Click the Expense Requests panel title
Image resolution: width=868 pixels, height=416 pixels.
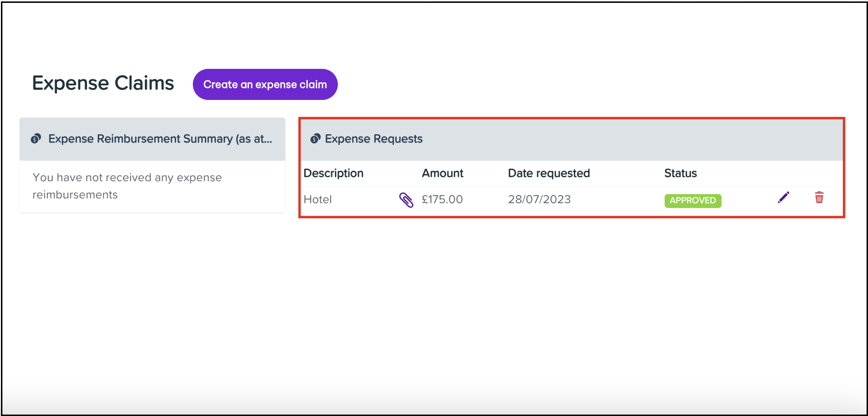coord(374,139)
